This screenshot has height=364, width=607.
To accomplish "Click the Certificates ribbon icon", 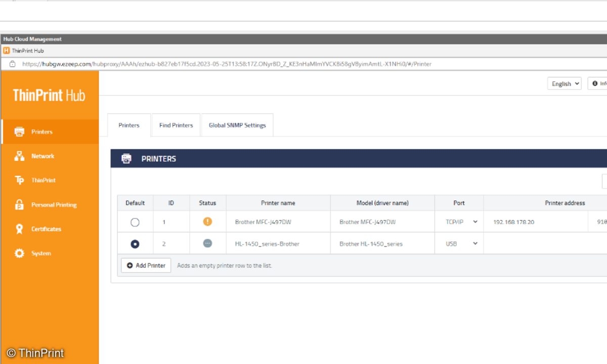I will (19, 229).
